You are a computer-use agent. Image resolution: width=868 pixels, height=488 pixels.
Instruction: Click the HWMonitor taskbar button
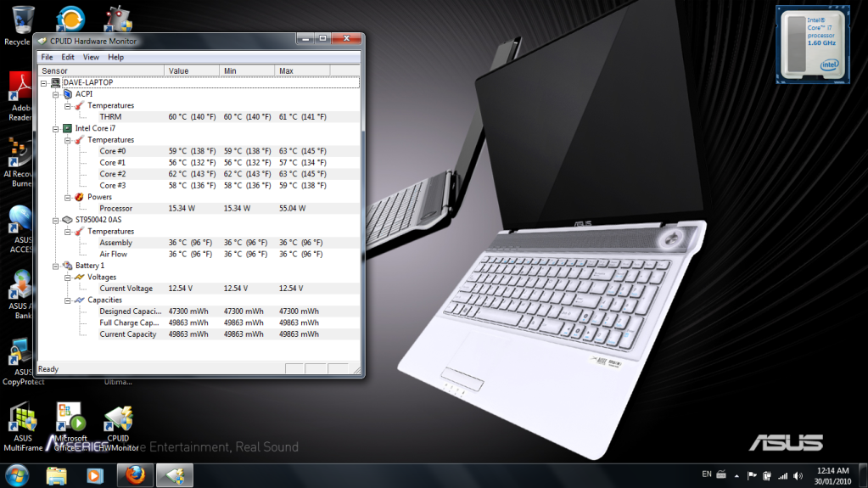click(x=175, y=475)
